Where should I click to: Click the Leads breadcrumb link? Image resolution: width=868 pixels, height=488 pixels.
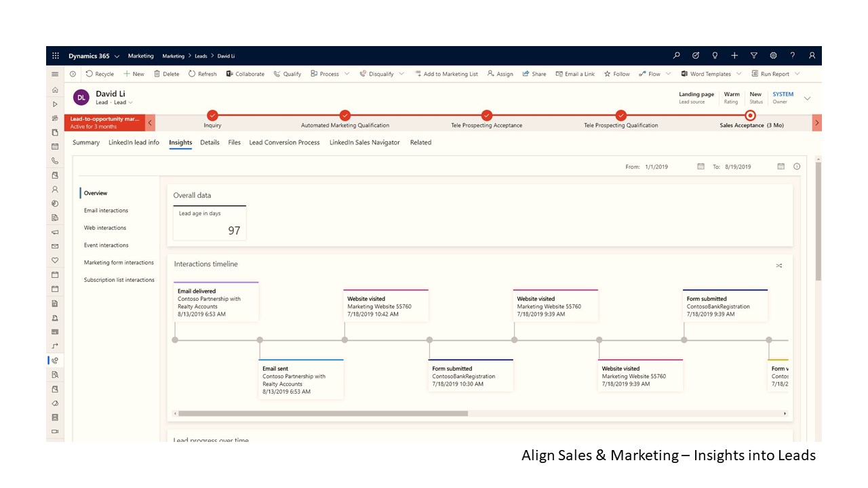(x=201, y=56)
